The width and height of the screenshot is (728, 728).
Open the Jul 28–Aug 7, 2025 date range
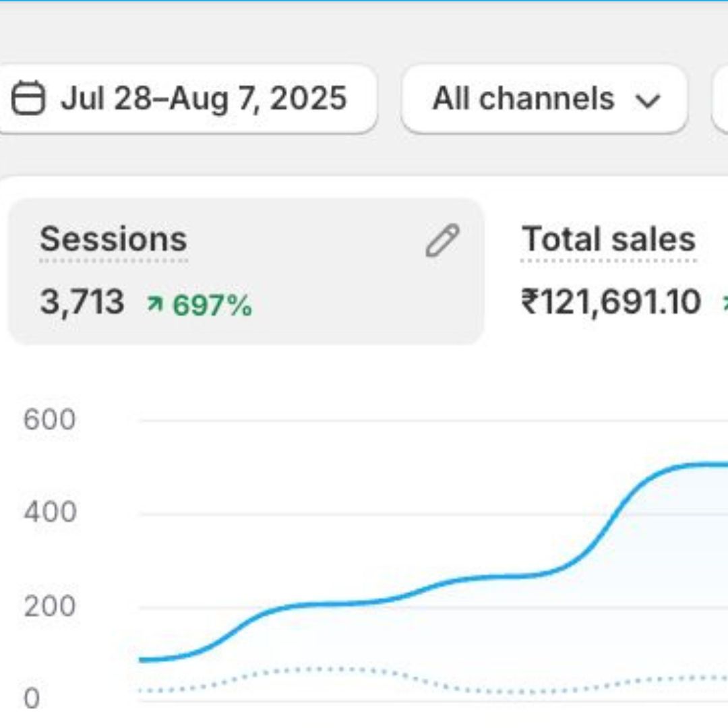coord(202,99)
